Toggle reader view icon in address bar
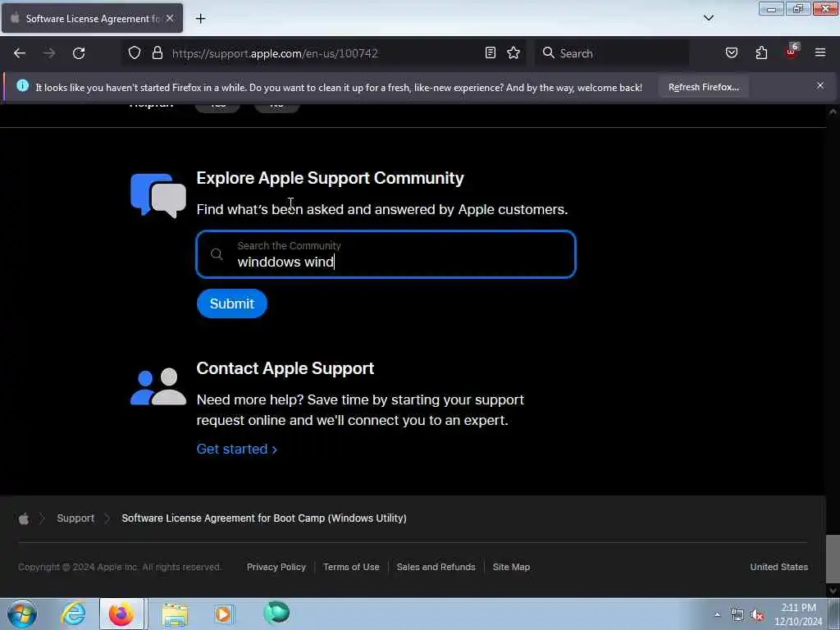This screenshot has height=630, width=840. [x=491, y=52]
